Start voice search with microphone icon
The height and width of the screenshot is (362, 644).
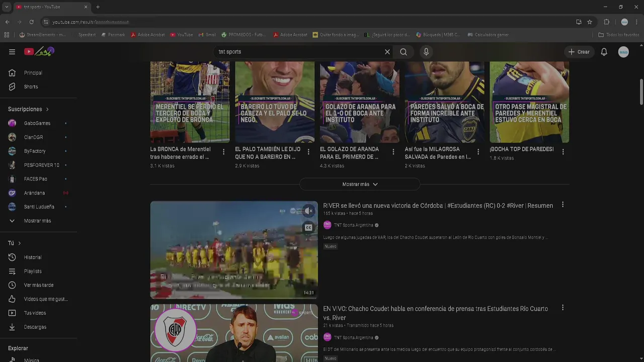[x=426, y=52]
